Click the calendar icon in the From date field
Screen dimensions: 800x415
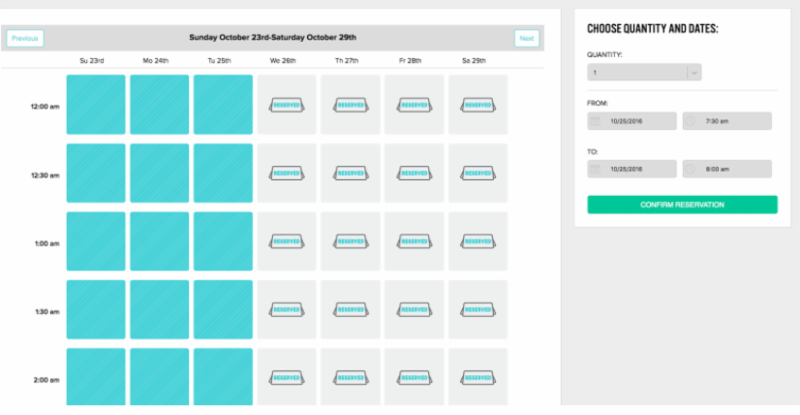click(596, 121)
